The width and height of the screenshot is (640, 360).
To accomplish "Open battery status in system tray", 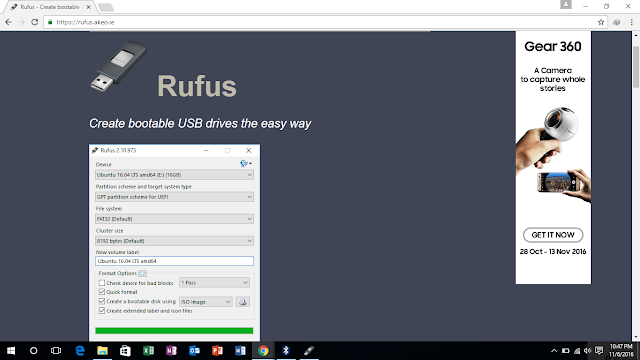I will 565,351.
